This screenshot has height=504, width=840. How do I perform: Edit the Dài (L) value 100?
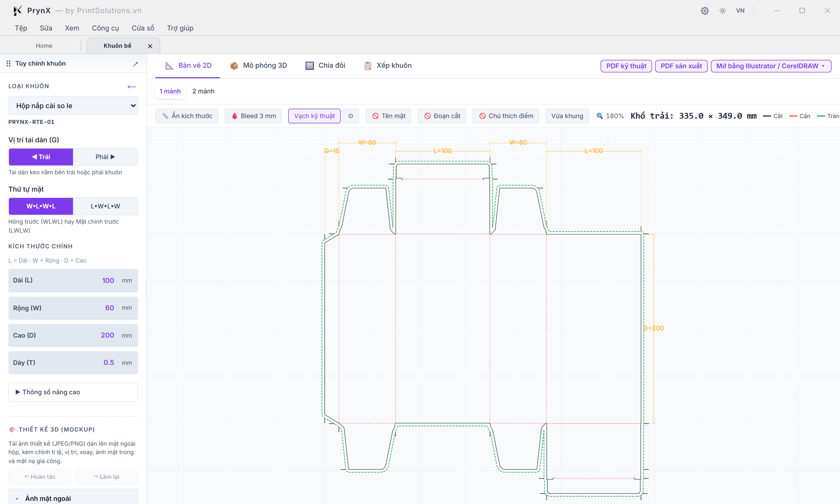coord(108,281)
